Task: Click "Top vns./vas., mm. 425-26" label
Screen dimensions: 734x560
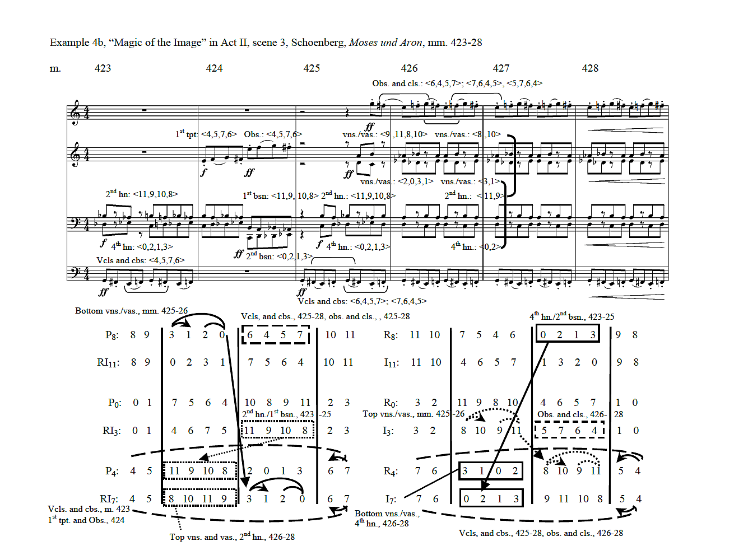Action: 414,414
